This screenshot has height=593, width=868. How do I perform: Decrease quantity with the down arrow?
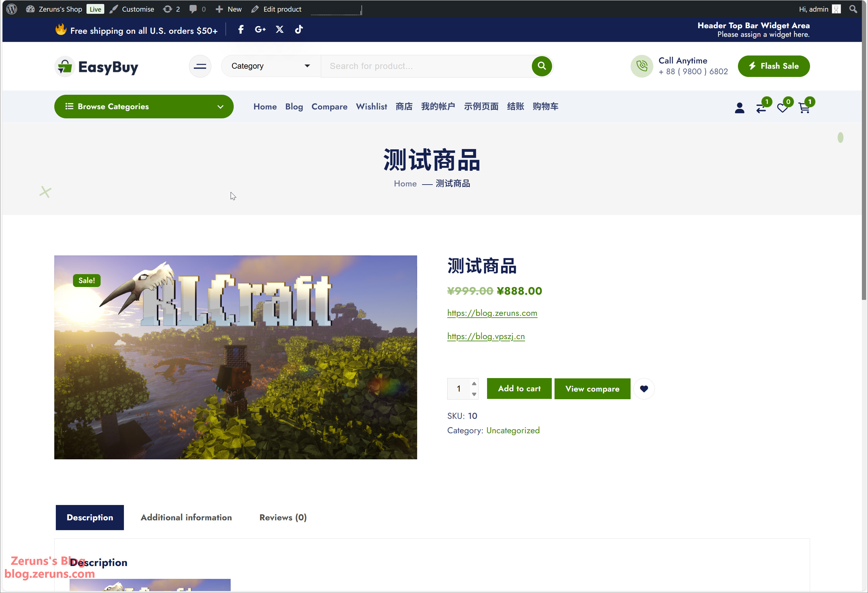(x=474, y=394)
